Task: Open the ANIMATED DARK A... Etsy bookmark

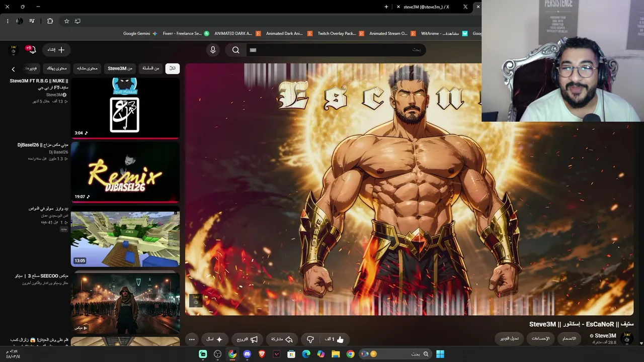Action: tap(237, 34)
